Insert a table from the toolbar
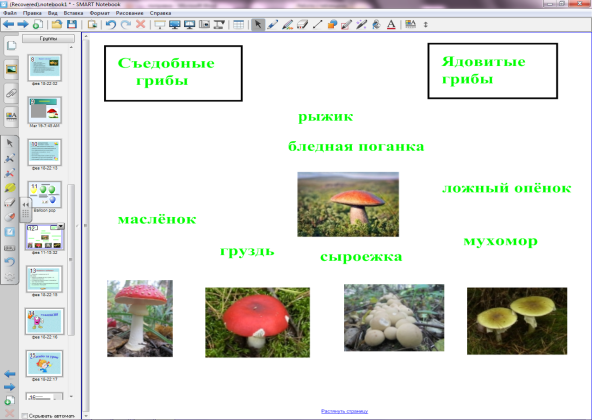592x420 pixels. click(x=238, y=25)
